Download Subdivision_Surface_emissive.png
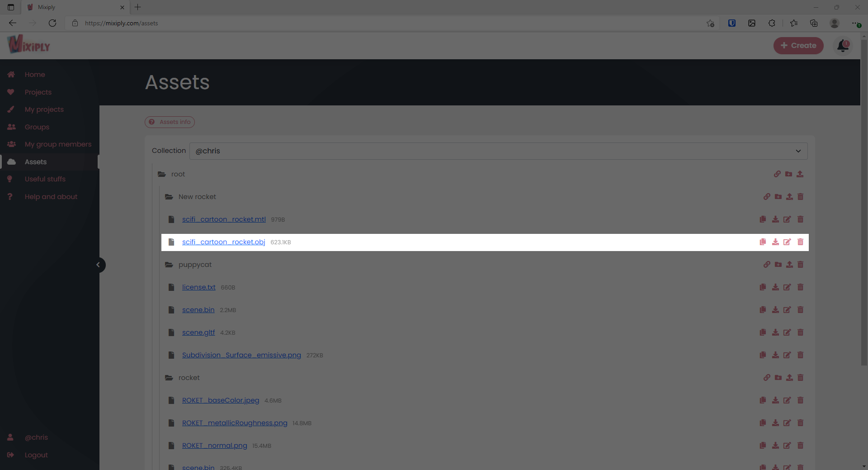Image resolution: width=868 pixels, height=470 pixels. pyautogui.click(x=775, y=355)
